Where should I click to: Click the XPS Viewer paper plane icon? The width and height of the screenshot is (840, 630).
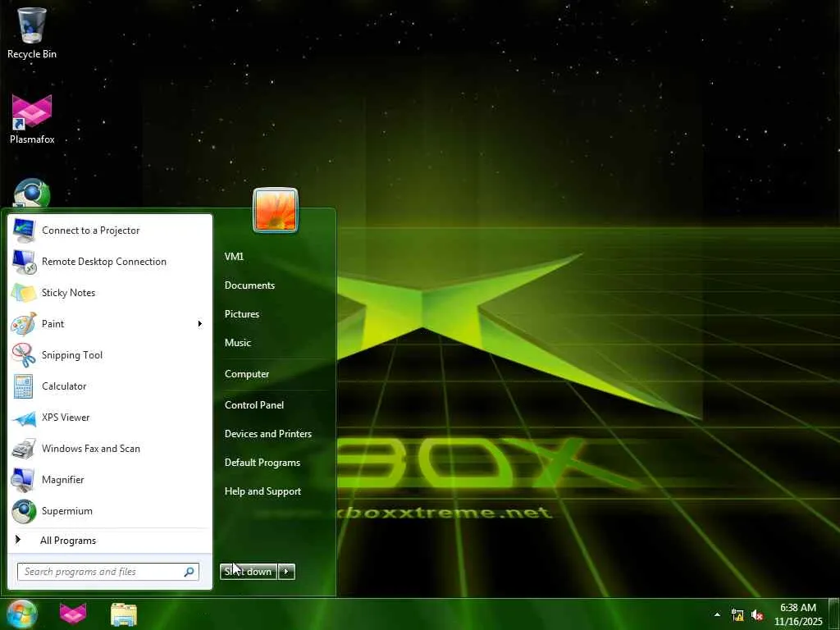pos(24,418)
